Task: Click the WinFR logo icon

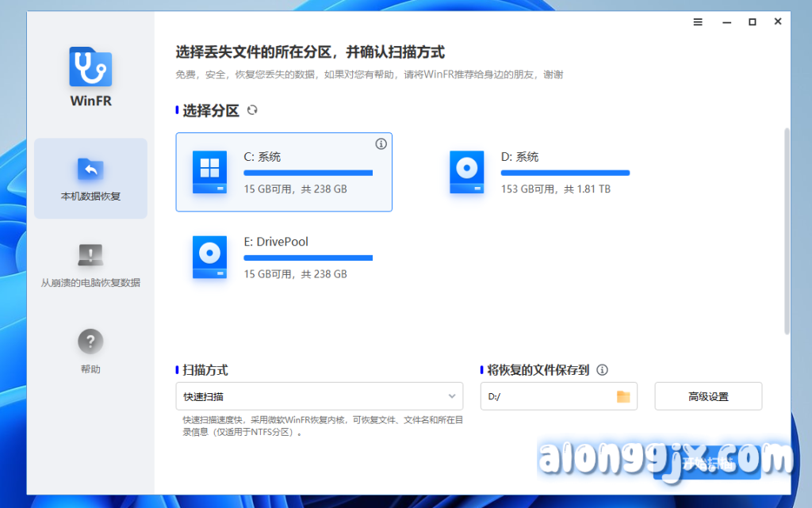Action: pyautogui.click(x=90, y=67)
